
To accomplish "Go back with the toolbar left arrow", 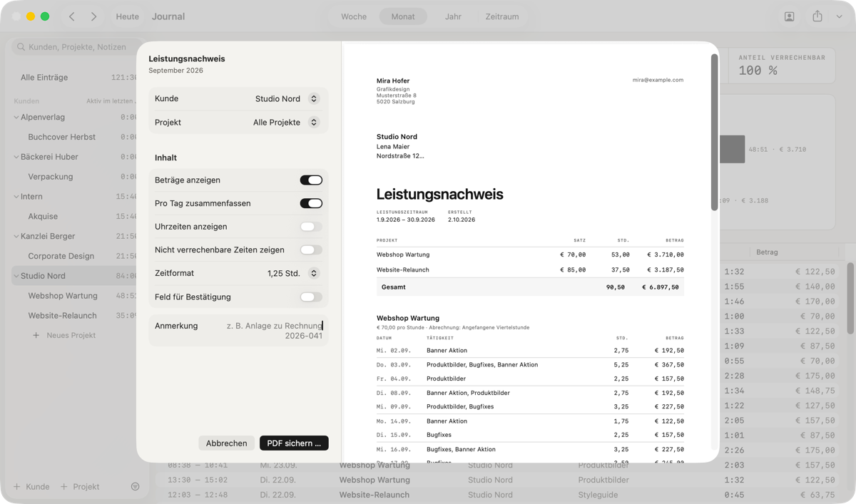I will pyautogui.click(x=72, y=16).
